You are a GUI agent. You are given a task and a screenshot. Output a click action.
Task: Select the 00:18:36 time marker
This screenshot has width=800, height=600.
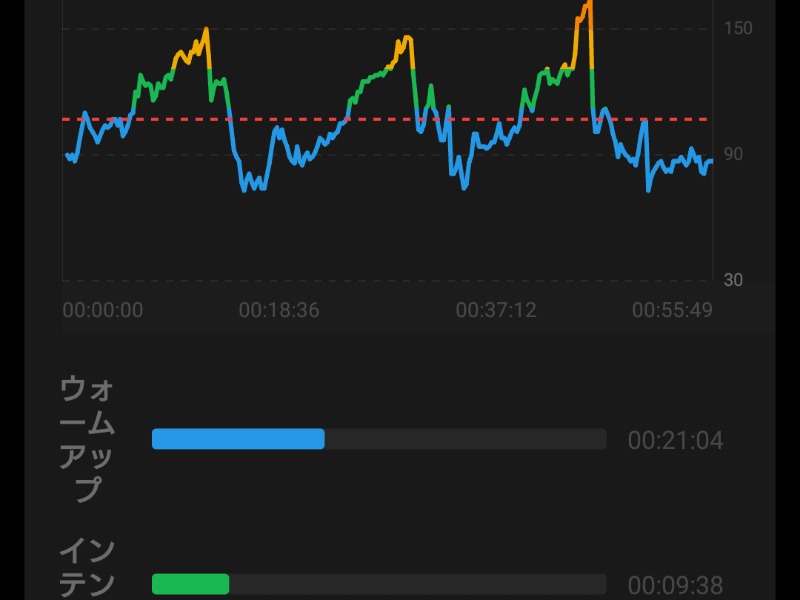[x=279, y=310]
